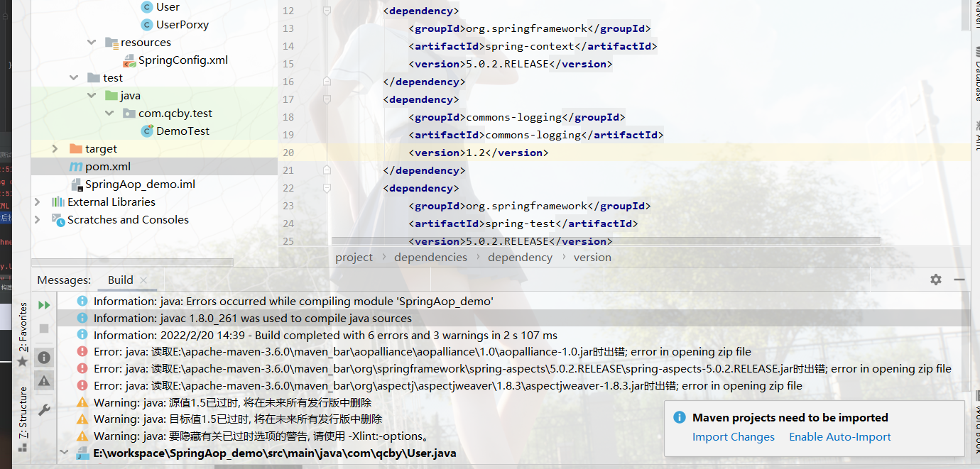Click the SpringConfig.xml file icon
The height and width of the screenshot is (469, 980).
pos(129,60)
